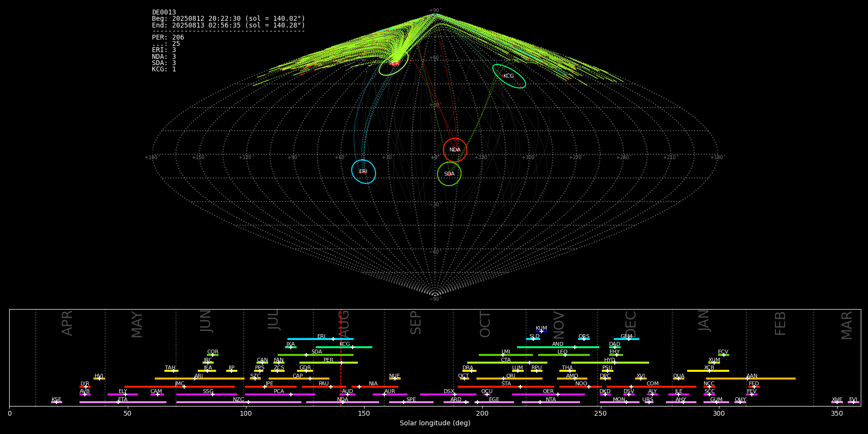Click the red dashed current-date line
The width and height of the screenshot is (868, 434).
341,357
